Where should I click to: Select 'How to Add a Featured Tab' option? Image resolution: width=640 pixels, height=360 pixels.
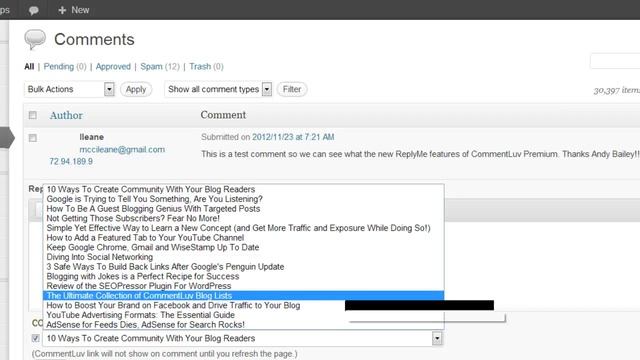click(243, 238)
